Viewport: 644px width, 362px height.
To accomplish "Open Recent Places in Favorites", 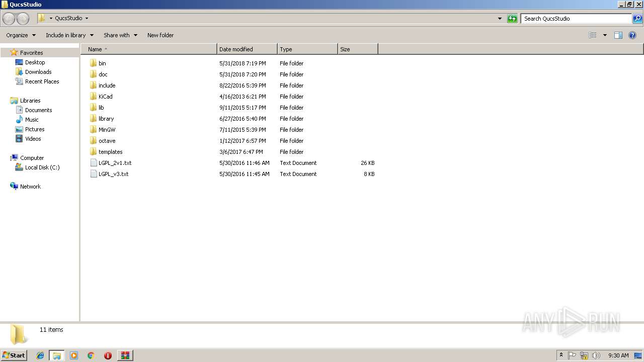I will point(42,81).
